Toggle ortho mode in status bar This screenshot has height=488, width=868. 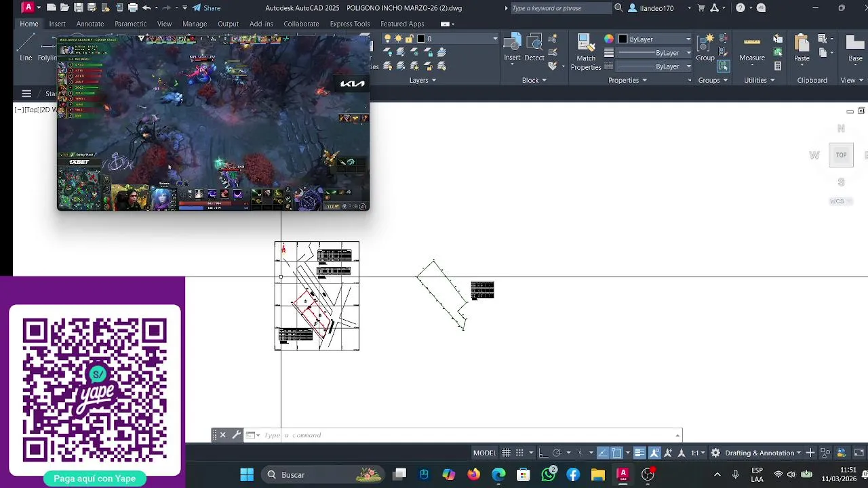pos(543,453)
